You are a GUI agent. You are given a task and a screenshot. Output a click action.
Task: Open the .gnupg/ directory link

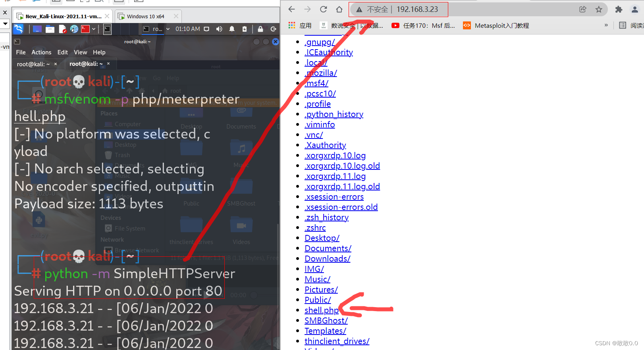(320, 42)
